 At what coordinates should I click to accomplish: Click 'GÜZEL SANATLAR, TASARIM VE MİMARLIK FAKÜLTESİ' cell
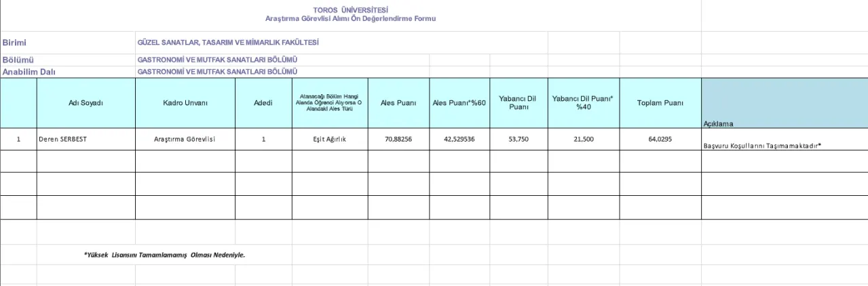(x=341, y=43)
